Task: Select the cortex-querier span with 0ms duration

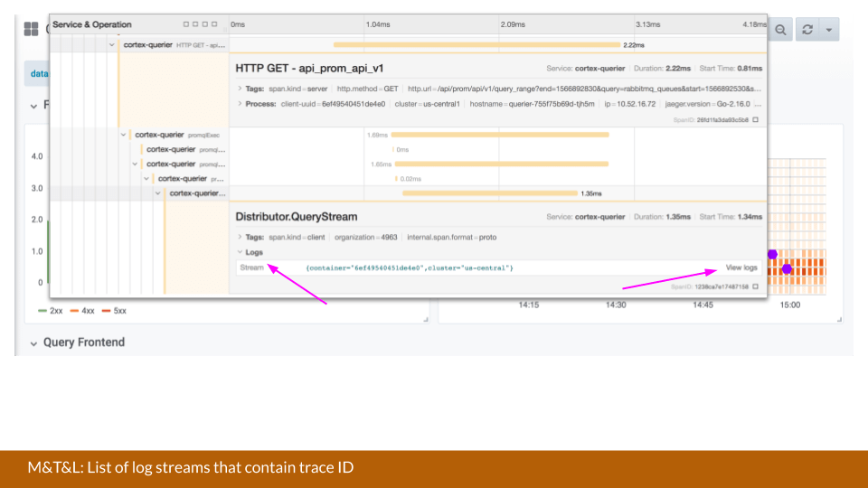Action: pyautogui.click(x=171, y=149)
